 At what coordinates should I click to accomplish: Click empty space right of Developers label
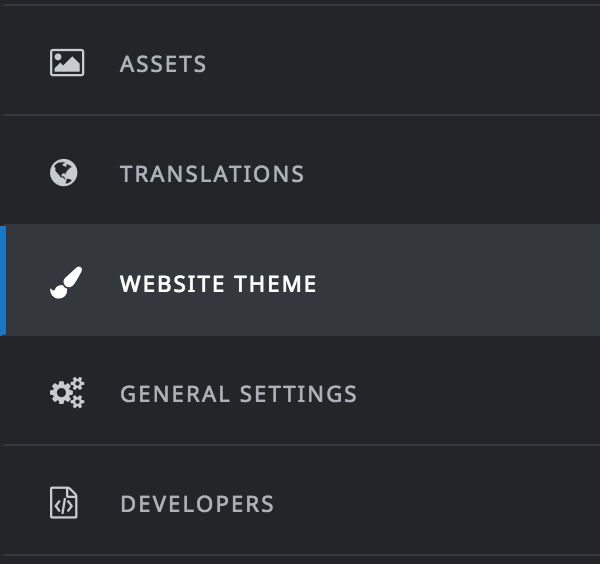tap(450, 503)
